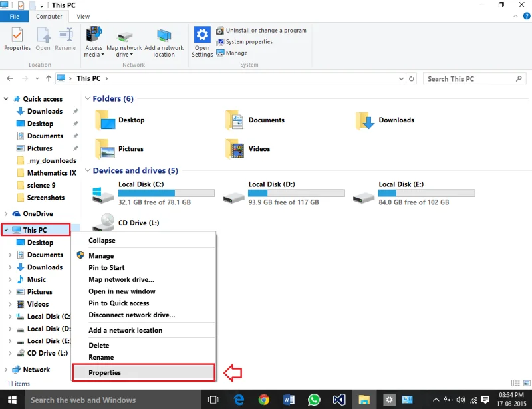Click Task View button on taskbar
The image size is (532, 409).
click(x=213, y=400)
